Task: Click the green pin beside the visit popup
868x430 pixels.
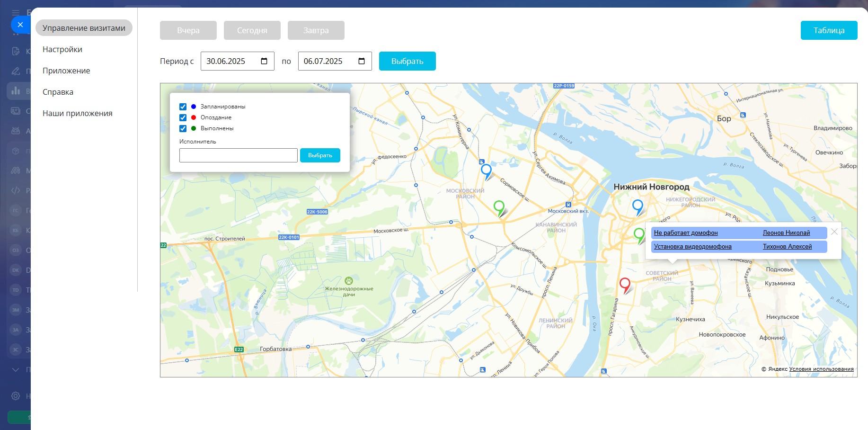Action: click(639, 233)
